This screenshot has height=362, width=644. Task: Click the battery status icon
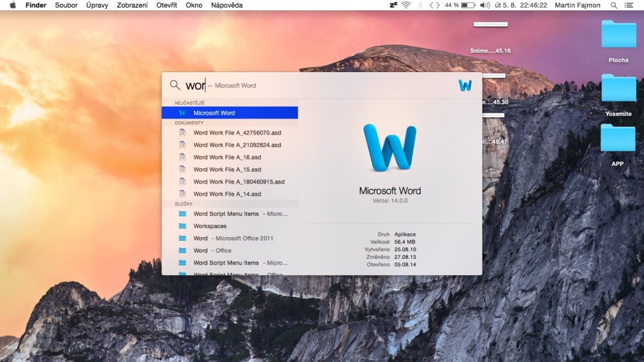468,5
